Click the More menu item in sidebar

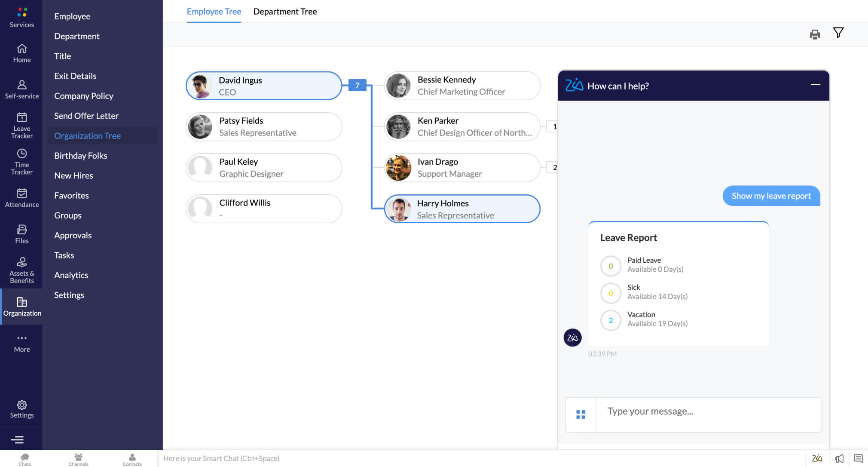point(22,343)
